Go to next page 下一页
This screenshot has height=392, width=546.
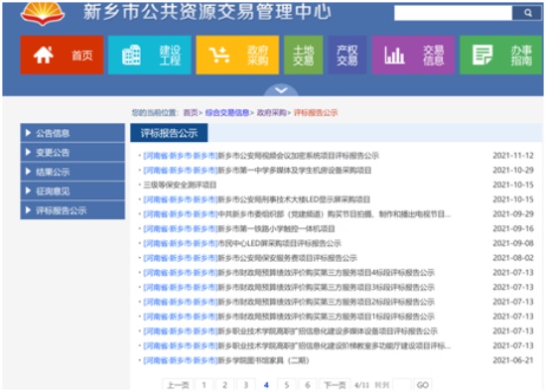pos(335,385)
